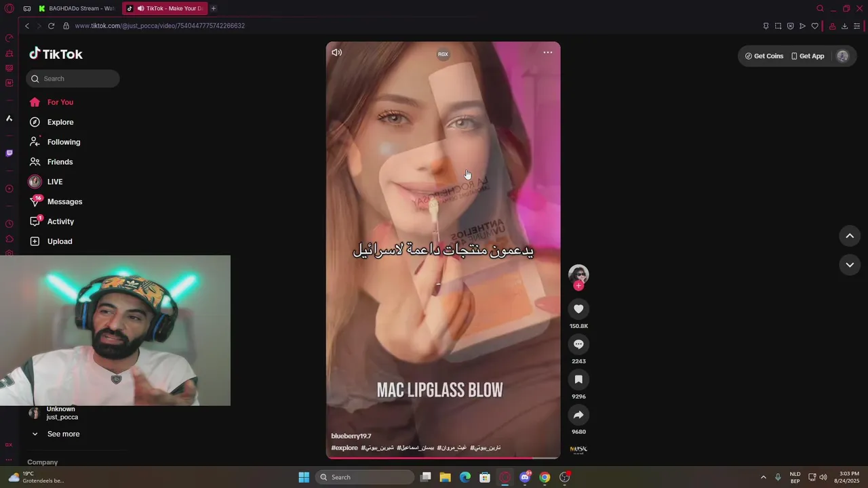Image resolution: width=868 pixels, height=488 pixels.
Task: Click the Get Coins button
Action: click(764, 56)
